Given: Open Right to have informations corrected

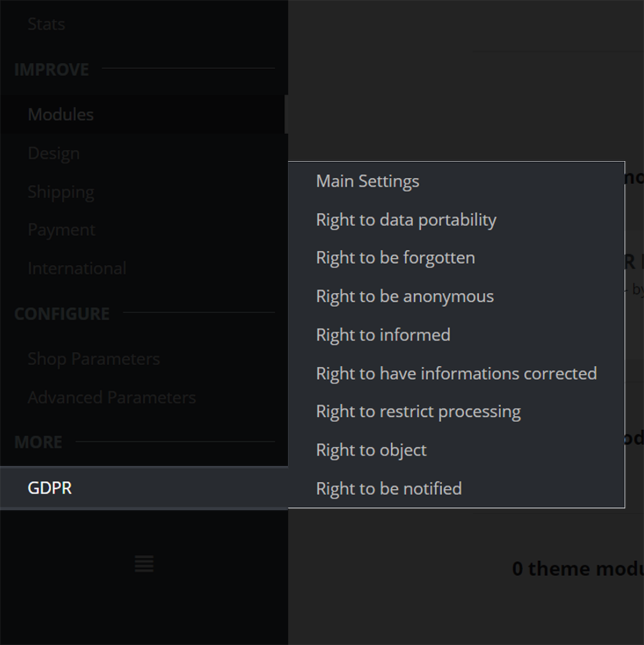Looking at the screenshot, I should (x=456, y=373).
